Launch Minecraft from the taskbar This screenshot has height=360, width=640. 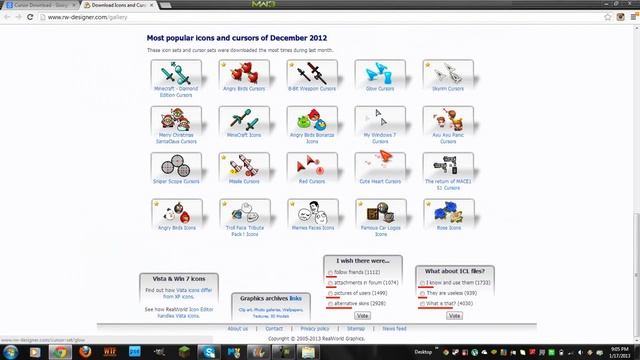click(184, 352)
